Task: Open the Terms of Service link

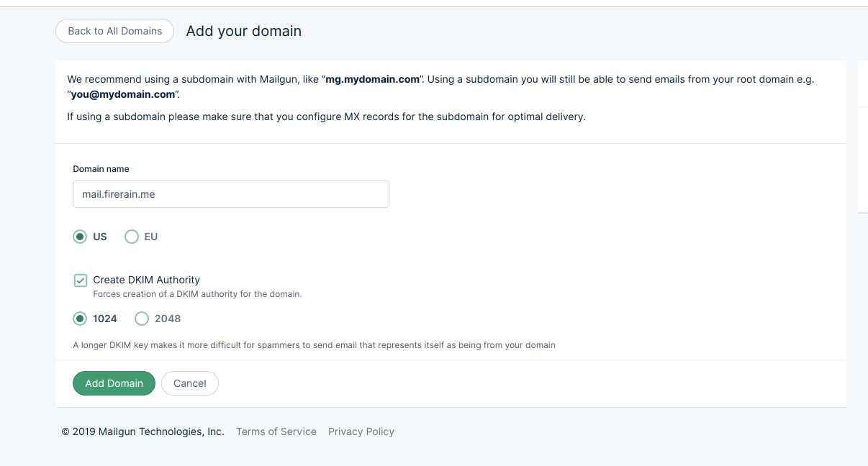Action: tap(276, 431)
